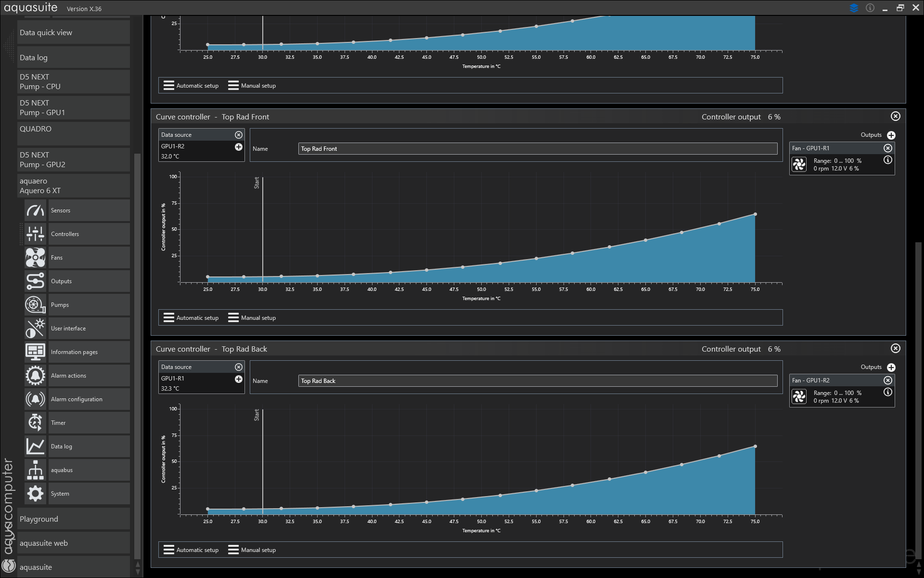Remove Fan - GPU1-R1 output

pyautogui.click(x=888, y=148)
